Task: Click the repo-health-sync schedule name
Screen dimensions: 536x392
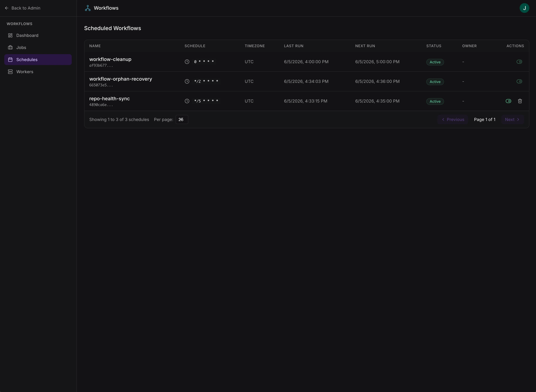Action: (x=109, y=99)
